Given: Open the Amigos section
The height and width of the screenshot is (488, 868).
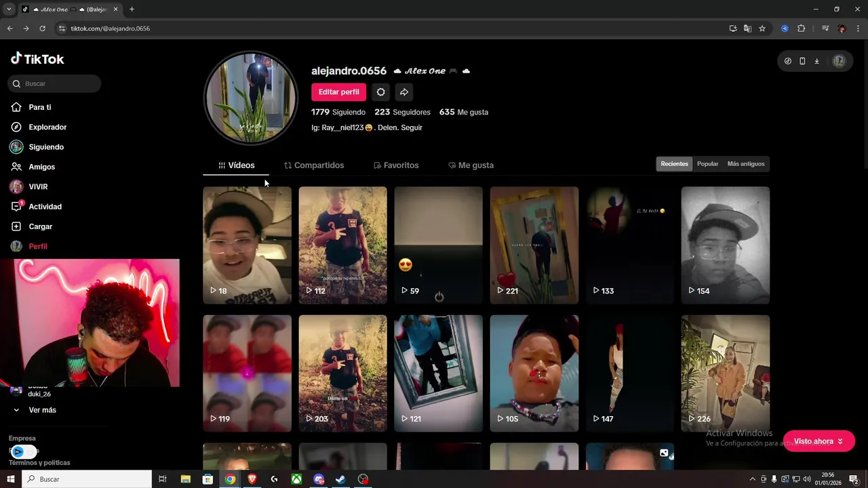Looking at the screenshot, I should (x=42, y=167).
